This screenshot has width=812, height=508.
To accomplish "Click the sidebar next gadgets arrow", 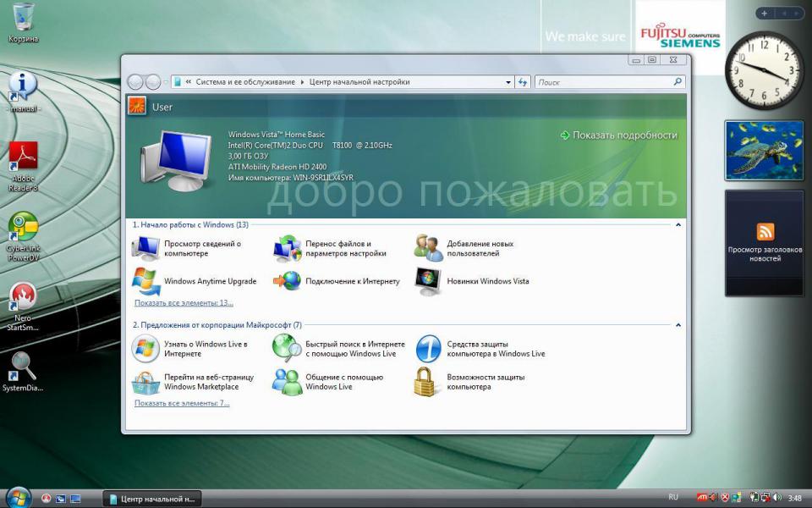I will pyautogui.click(x=797, y=14).
